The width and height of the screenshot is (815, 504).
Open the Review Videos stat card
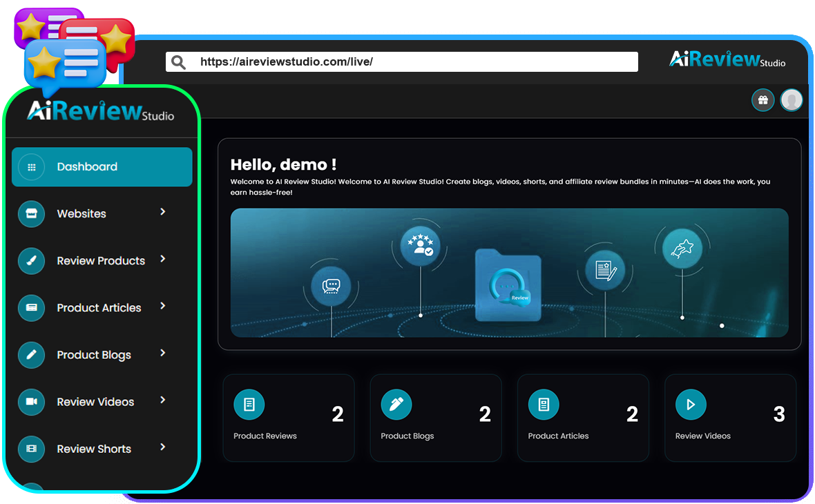click(x=730, y=418)
